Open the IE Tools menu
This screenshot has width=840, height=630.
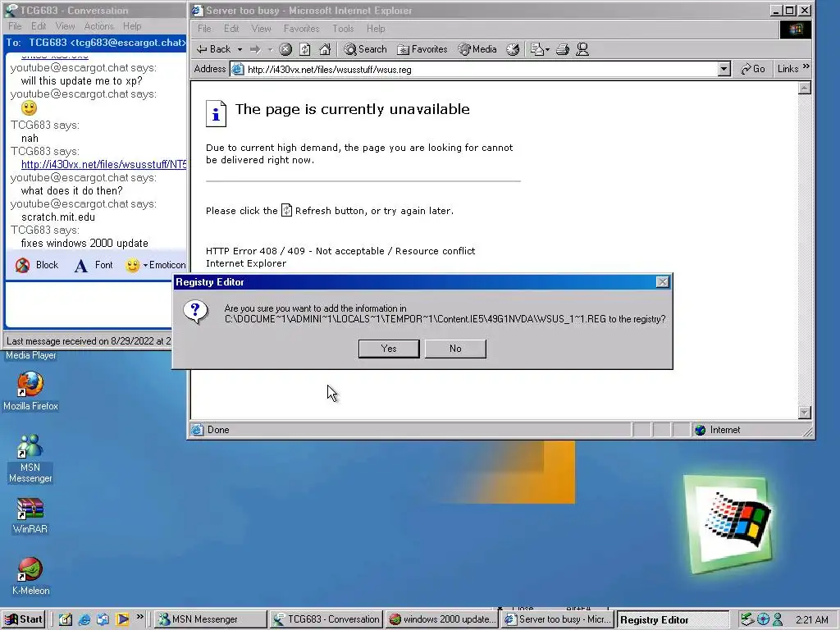coord(343,29)
